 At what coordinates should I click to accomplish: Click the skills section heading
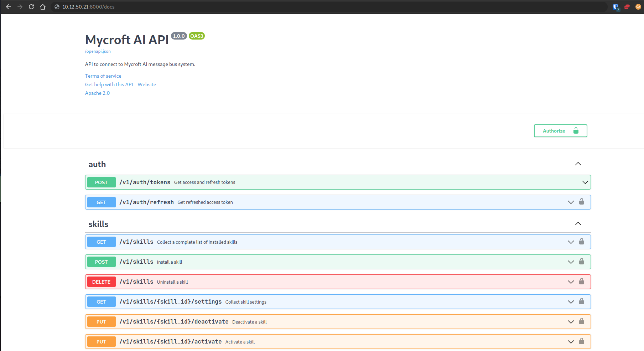coord(98,224)
